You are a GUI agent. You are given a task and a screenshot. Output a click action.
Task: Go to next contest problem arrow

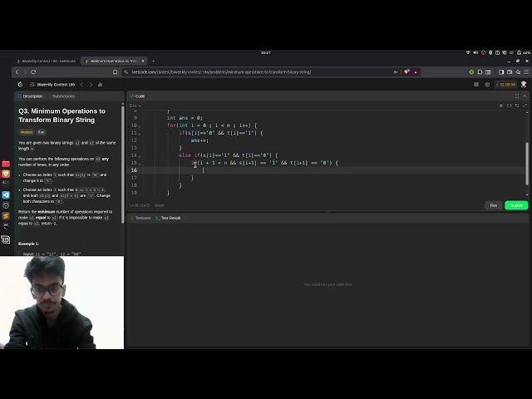click(x=91, y=85)
